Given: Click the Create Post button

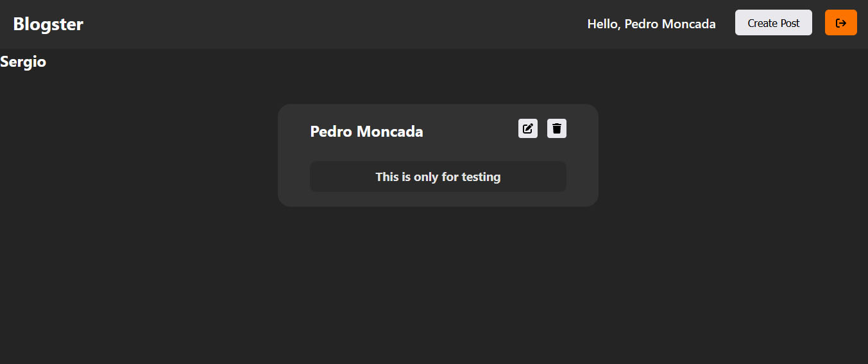Looking at the screenshot, I should point(774,22).
